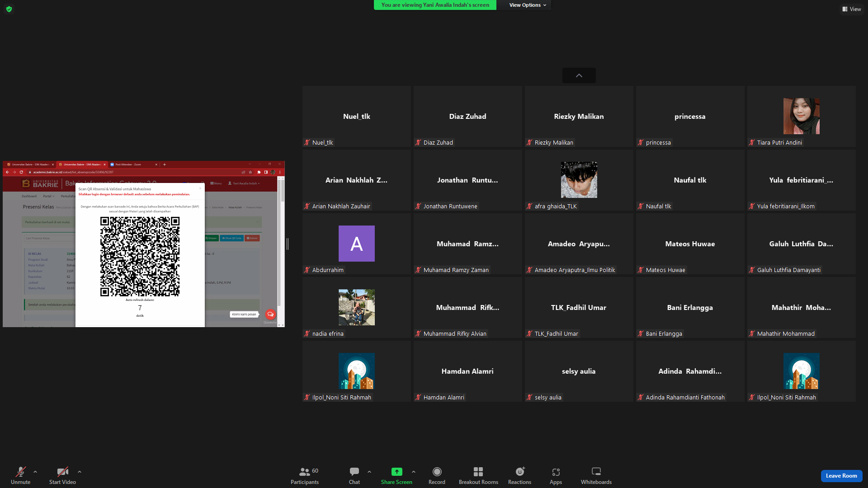Open Breakout Rooms

[x=478, y=475]
